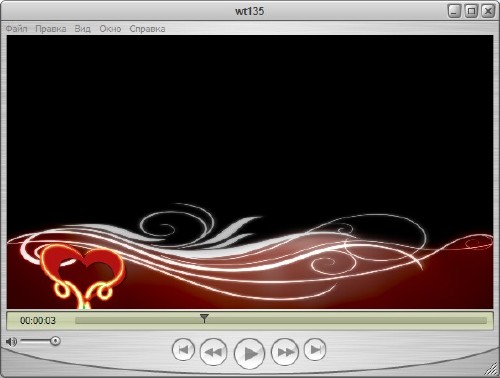Image resolution: width=500 pixels, height=378 pixels.
Task: Maximize the wt135 window
Action: [x=471, y=11]
